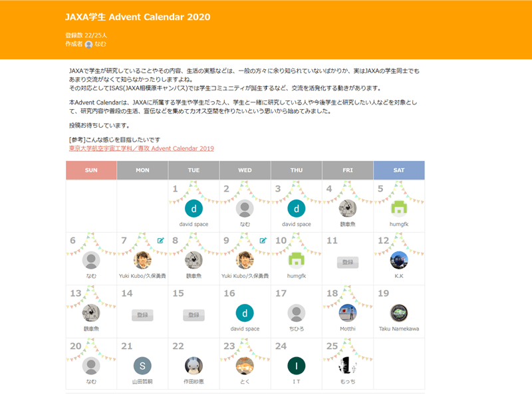The height and width of the screenshot is (395, 532).
Task: Click name Taku Namekawa under day 19
Action: pyautogui.click(x=399, y=329)
